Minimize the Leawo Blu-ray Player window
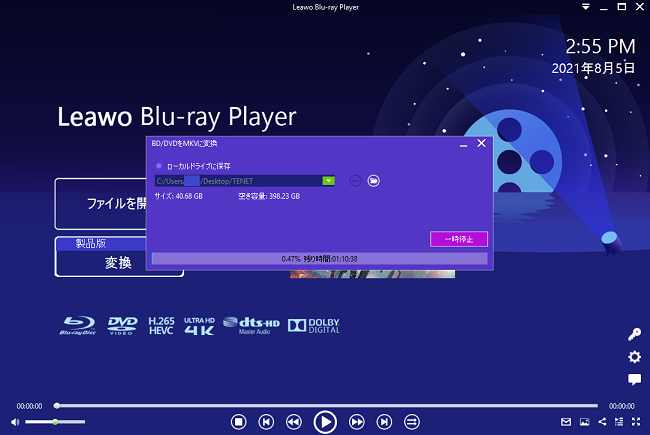 pyautogui.click(x=604, y=8)
